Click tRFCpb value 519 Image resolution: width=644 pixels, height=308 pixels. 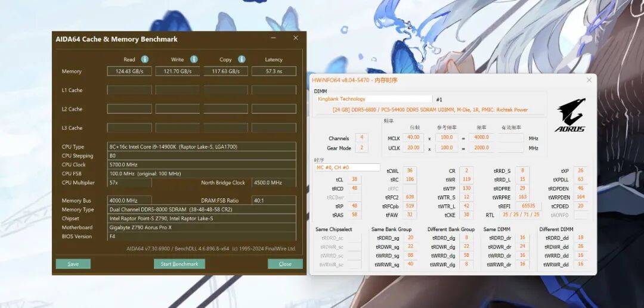click(410, 206)
